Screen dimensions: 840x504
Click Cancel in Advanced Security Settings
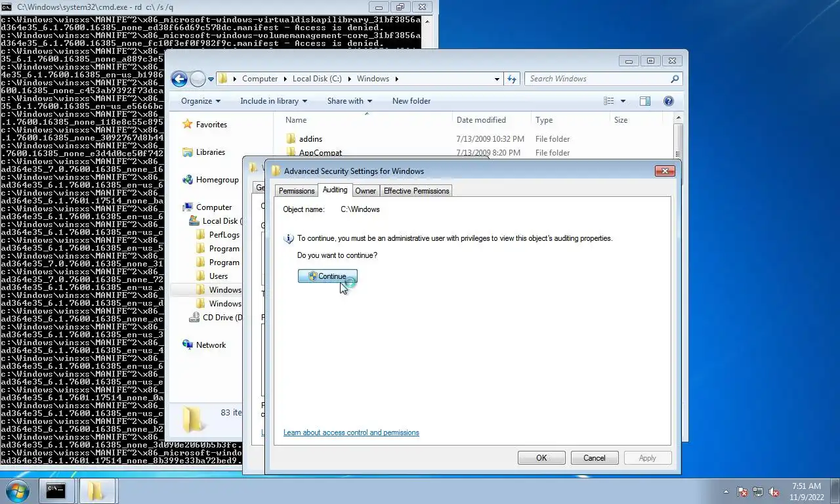(595, 458)
